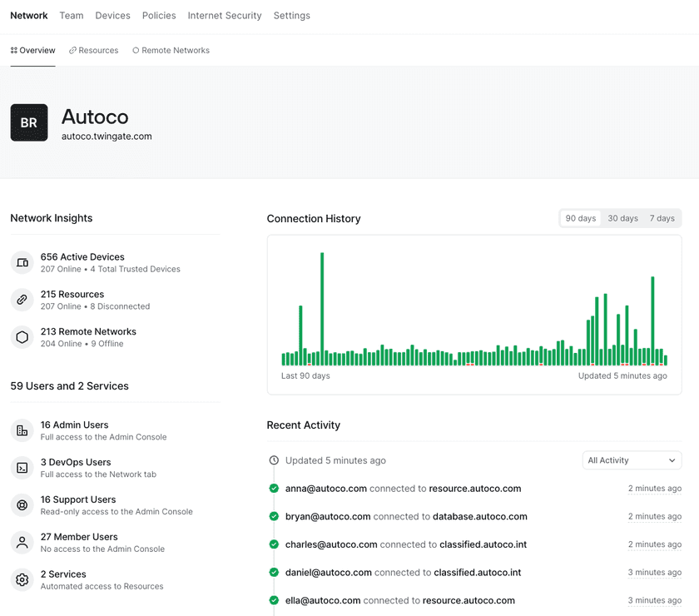Open 215 Resources
The image size is (699, 616).
tap(72, 295)
